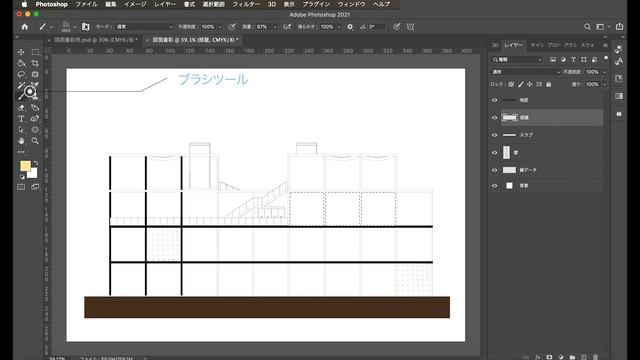
Task: Open flow 67% dropdown arrow
Action: click(x=275, y=27)
